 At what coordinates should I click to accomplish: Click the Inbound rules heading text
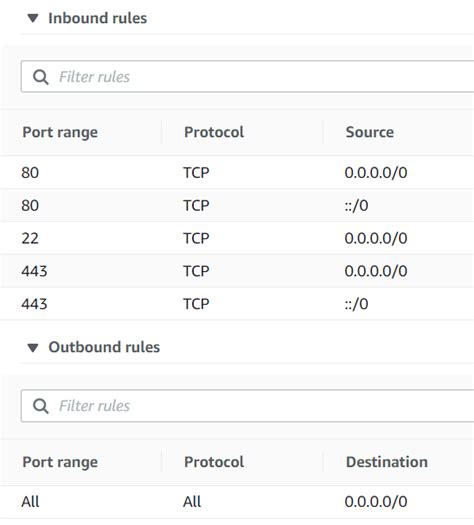[97, 18]
